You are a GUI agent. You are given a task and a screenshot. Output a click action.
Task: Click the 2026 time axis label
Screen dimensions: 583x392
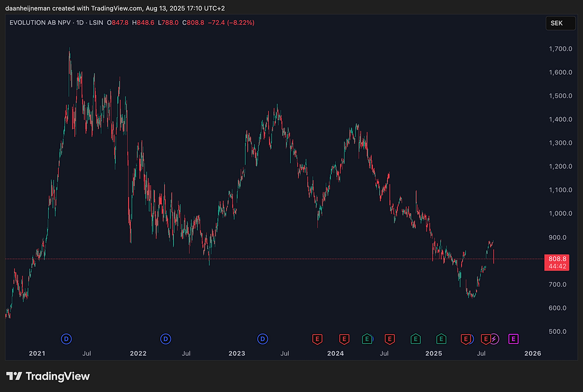(x=532, y=353)
